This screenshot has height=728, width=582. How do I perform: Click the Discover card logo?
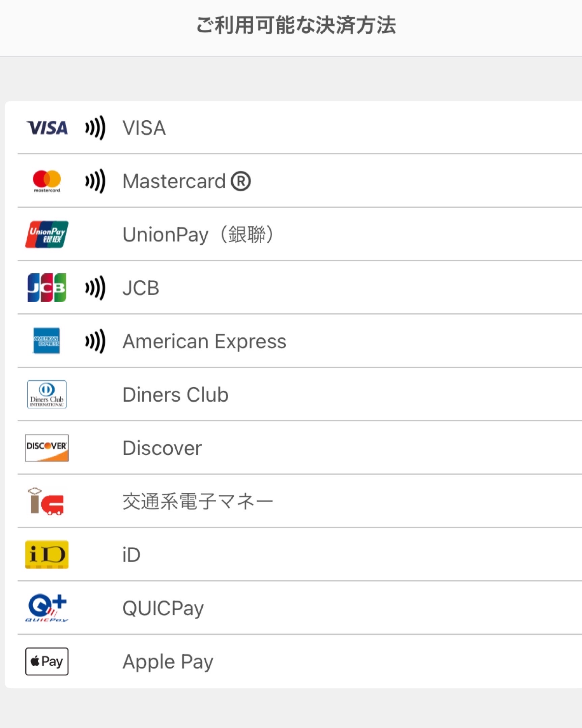tap(47, 448)
